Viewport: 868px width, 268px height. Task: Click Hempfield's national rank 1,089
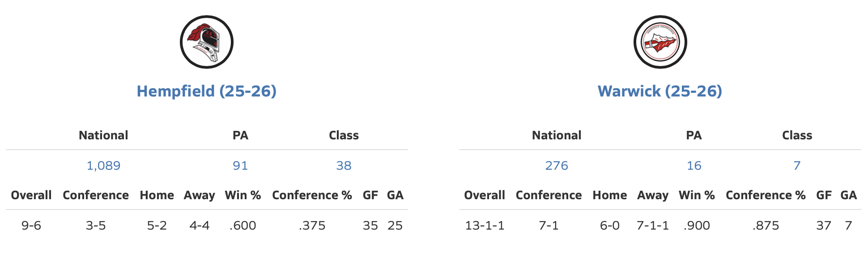coord(103,166)
